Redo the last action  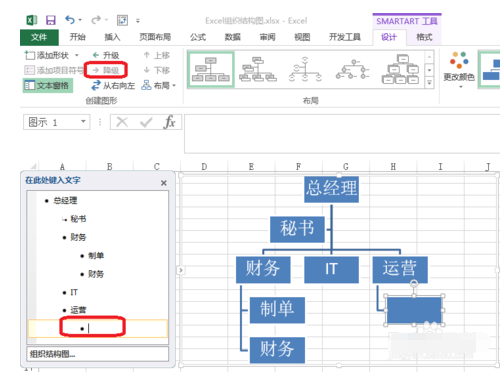96,20
